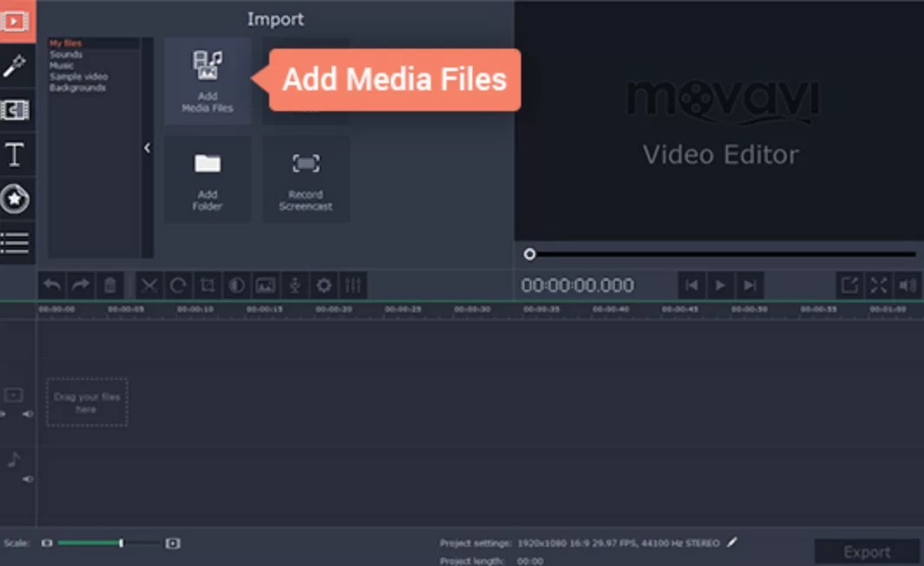Click the Drag your files here area
Screen dimensions: 924x566
(x=87, y=403)
